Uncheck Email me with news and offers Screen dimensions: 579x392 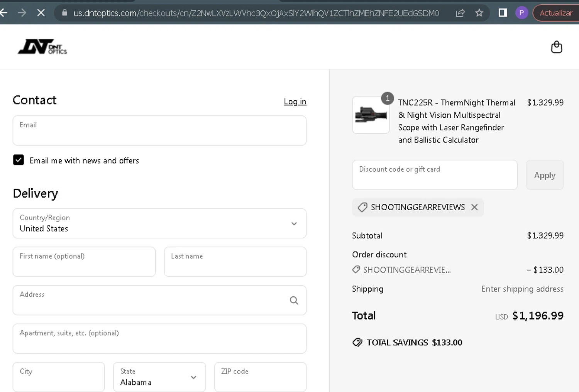tap(19, 160)
